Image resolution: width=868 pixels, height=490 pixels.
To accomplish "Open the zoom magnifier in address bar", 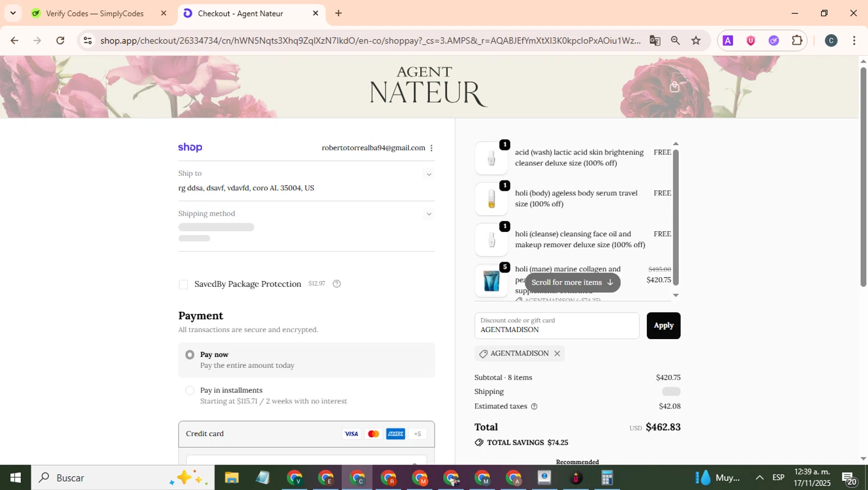I will pyautogui.click(x=675, y=40).
